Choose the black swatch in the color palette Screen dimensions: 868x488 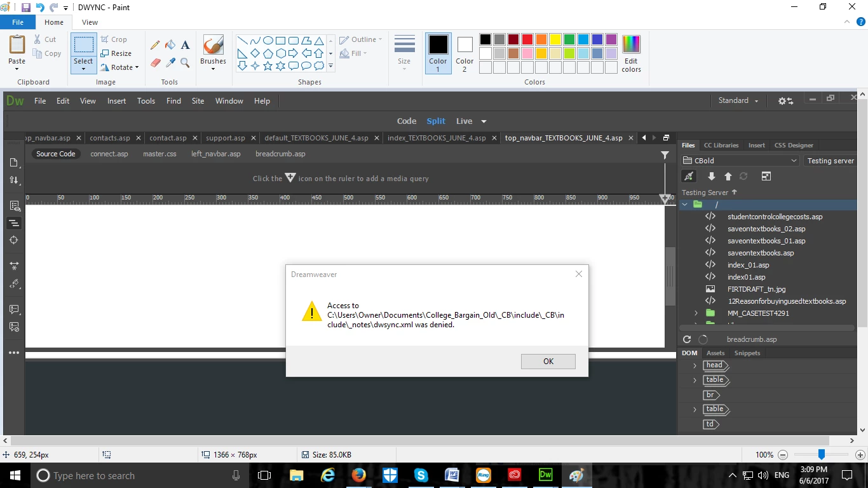pyautogui.click(x=485, y=39)
